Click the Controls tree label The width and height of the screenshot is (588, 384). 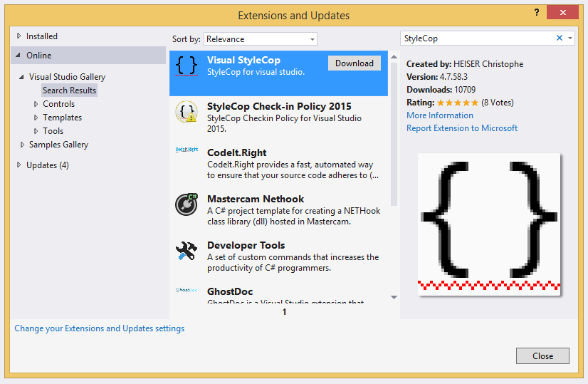[x=58, y=104]
